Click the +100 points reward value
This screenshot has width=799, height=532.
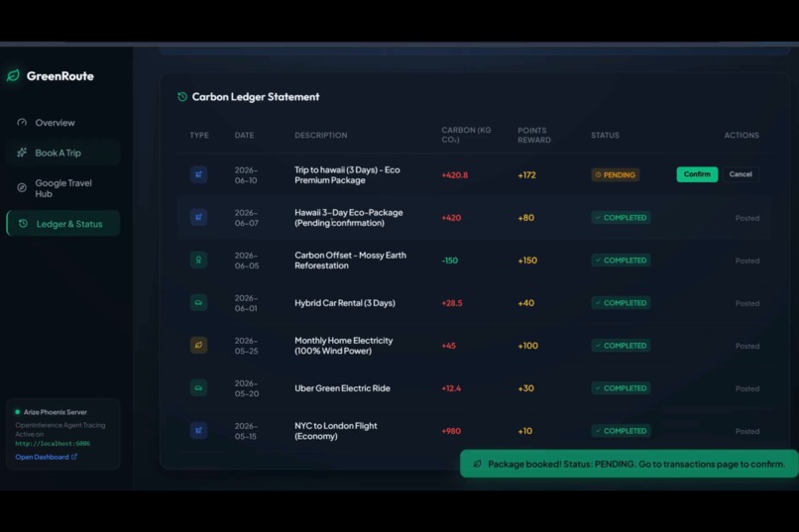(x=528, y=346)
